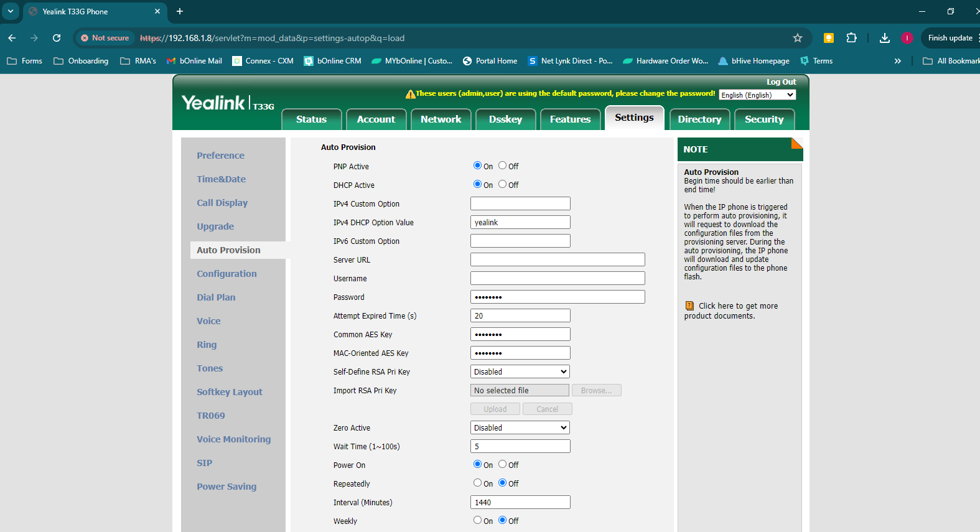Click the default password warning icon
Viewport: 980px width, 532px height.
click(410, 94)
